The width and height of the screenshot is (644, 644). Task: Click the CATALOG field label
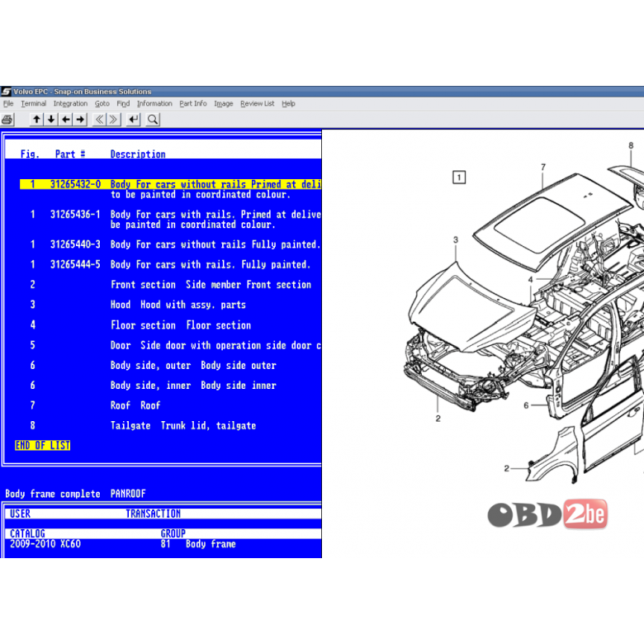27,533
